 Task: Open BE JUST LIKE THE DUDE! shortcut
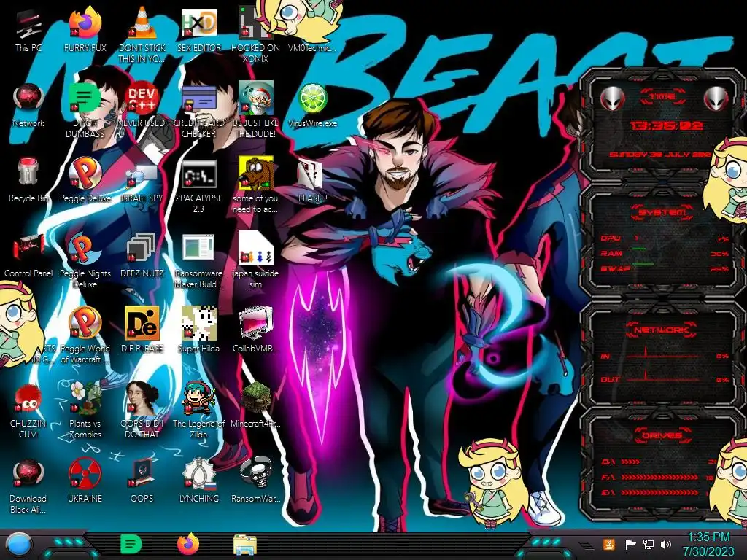pyautogui.click(x=256, y=111)
